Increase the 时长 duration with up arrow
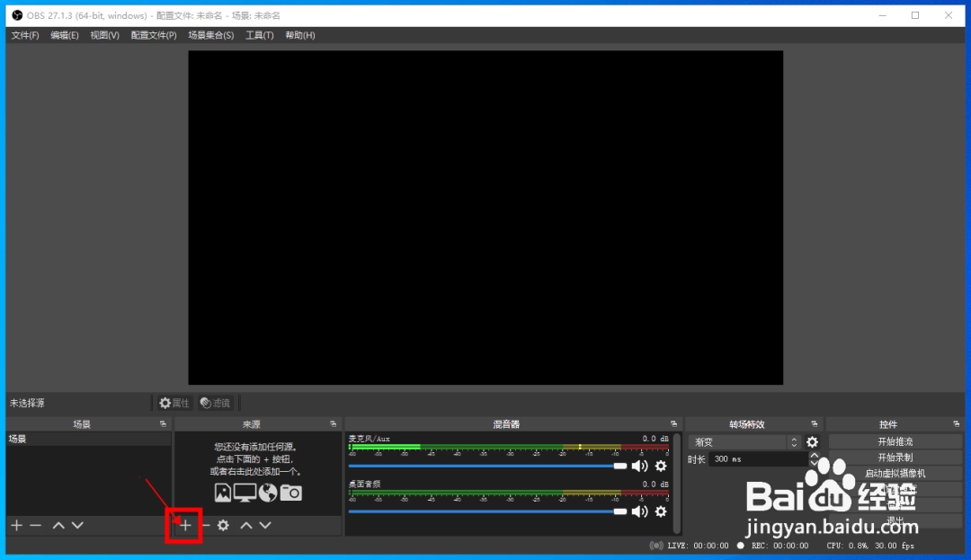Screen dimensions: 971x560 click(x=815, y=456)
